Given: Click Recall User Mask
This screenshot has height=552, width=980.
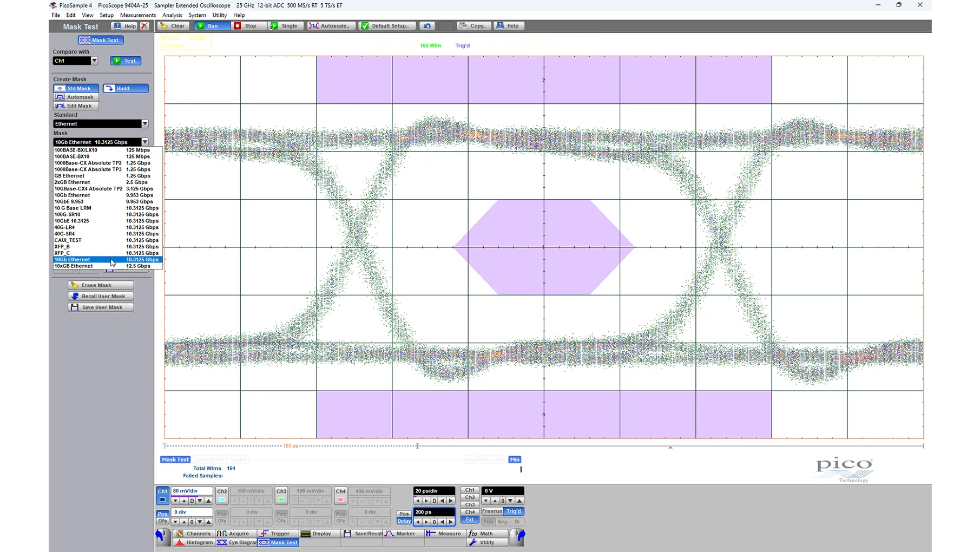Looking at the screenshot, I should pyautogui.click(x=101, y=296).
